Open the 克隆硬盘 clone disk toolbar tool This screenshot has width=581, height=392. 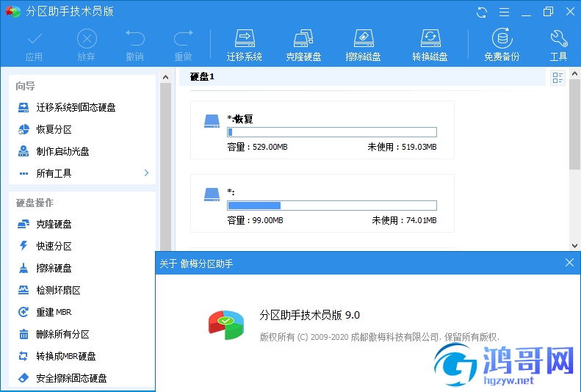[x=303, y=46]
